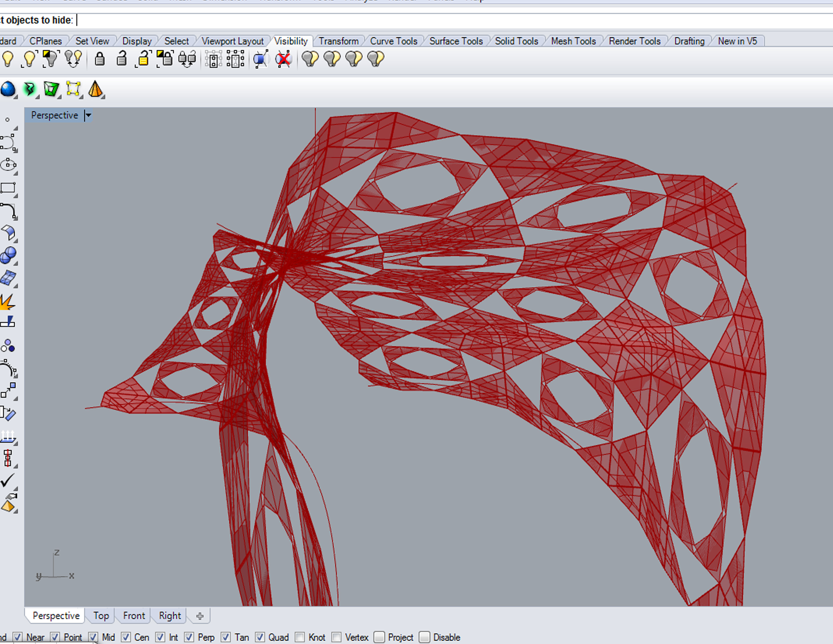The width and height of the screenshot is (833, 644).
Task: Click the red X clipping plane icon
Action: [283, 60]
